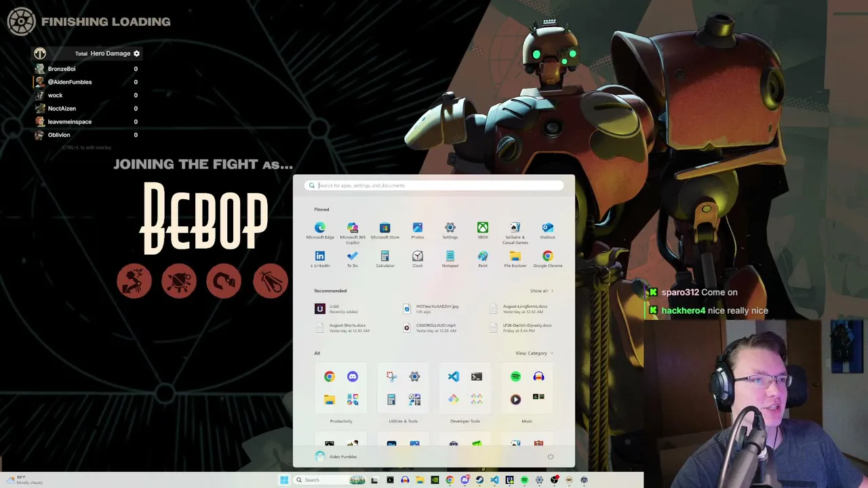This screenshot has height=488, width=868.
Task: Open Spotify in the Music category
Action: click(515, 377)
